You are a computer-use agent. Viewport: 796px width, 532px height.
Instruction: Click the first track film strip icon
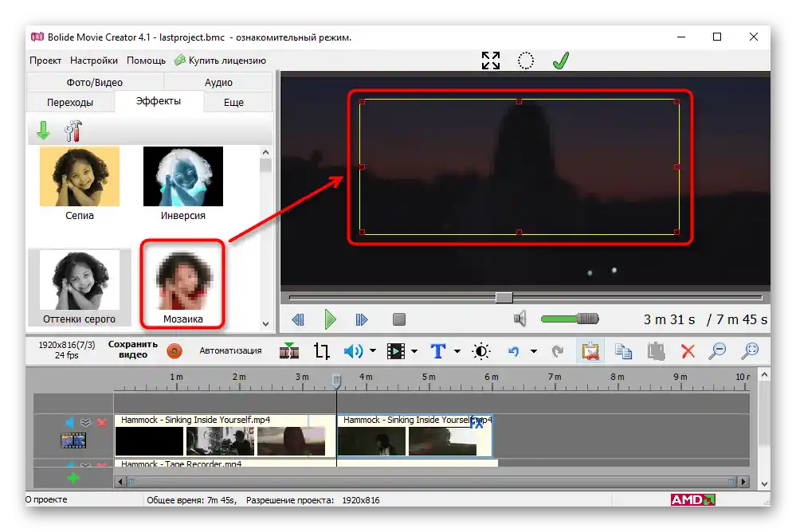(73, 440)
